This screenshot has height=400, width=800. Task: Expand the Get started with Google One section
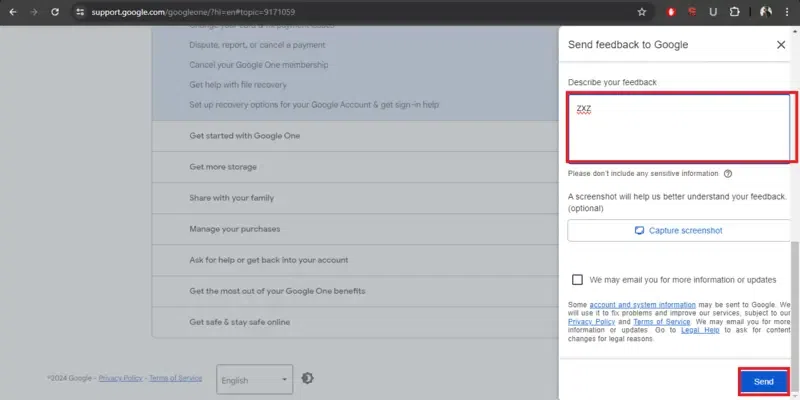coord(355,136)
